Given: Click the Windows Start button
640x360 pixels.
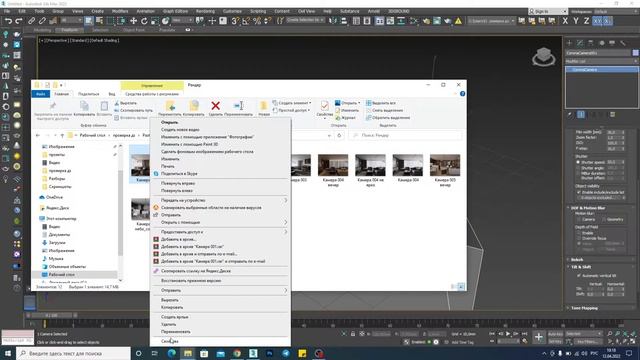Looking at the screenshot, I should (x=8, y=353).
